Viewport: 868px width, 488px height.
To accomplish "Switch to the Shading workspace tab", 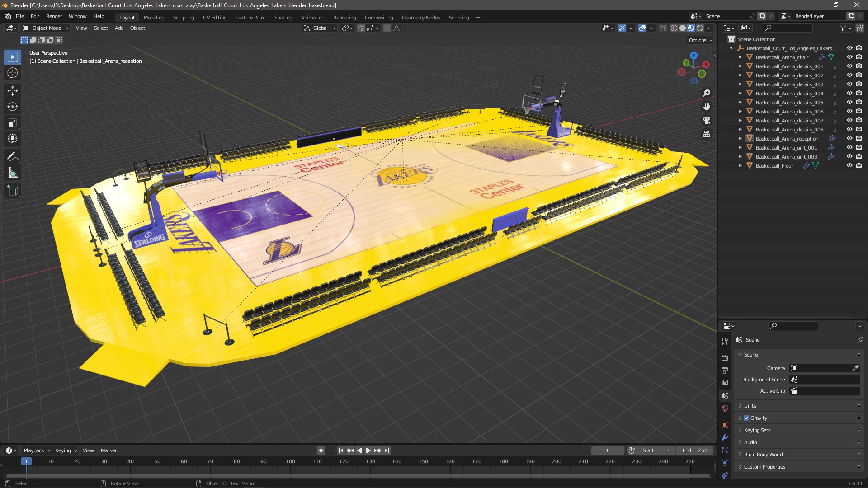I will click(283, 18).
